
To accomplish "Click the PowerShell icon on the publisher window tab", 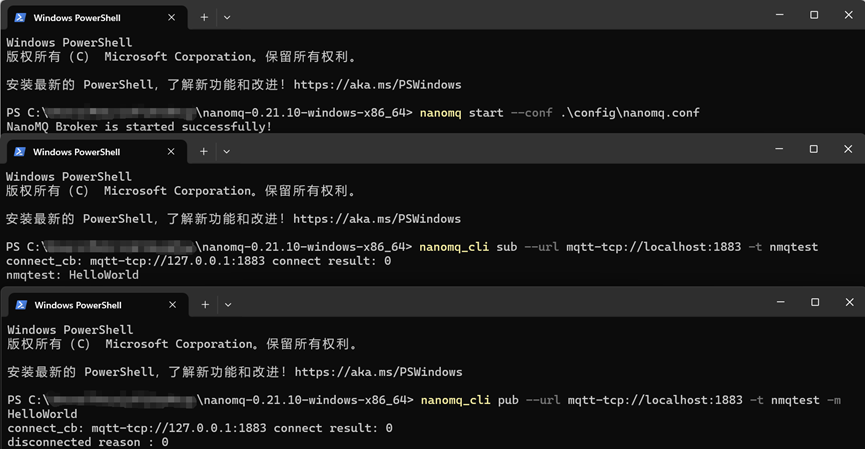I will click(19, 305).
